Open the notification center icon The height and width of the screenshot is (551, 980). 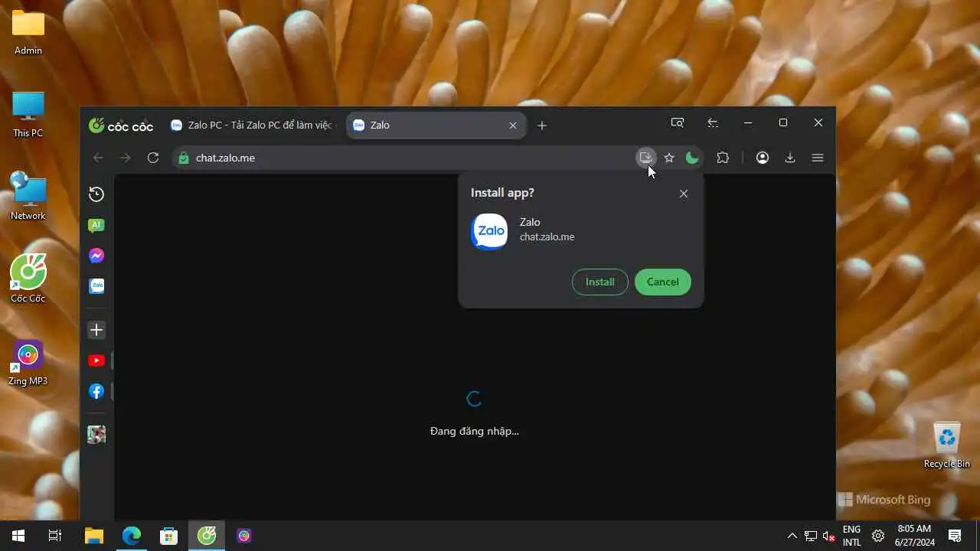tap(955, 536)
